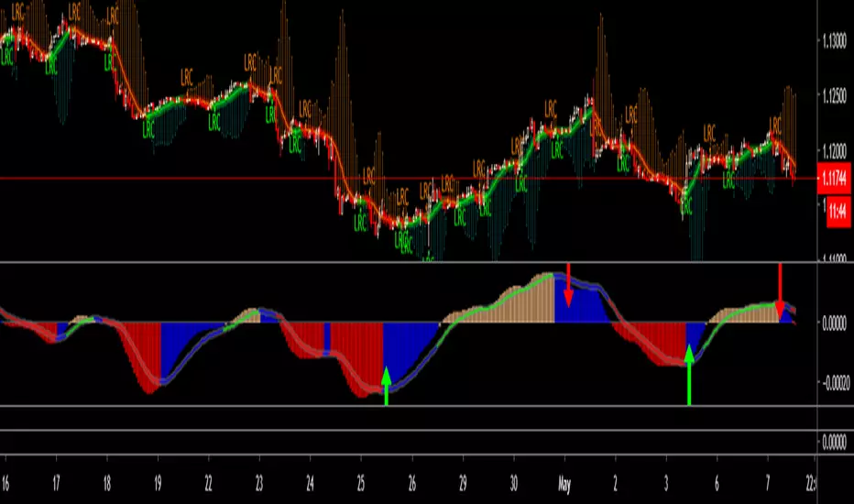Select the red 1.11744 current price tag
This screenshot has width=854, height=504.
(834, 178)
